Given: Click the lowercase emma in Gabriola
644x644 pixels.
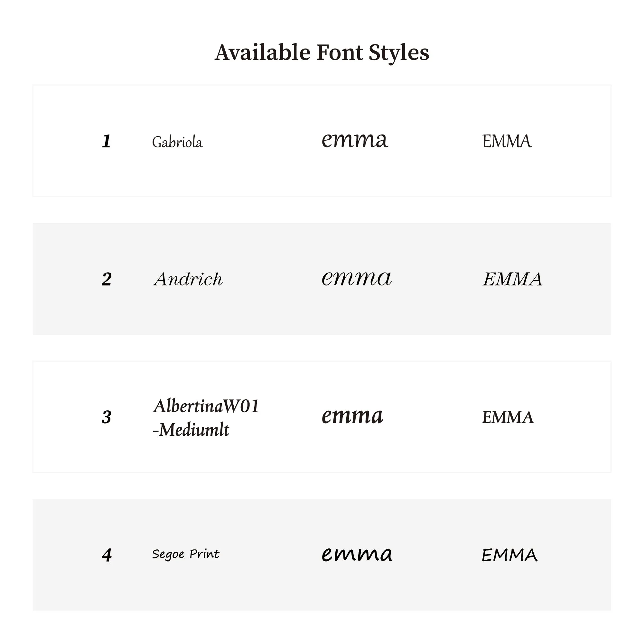Looking at the screenshot, I should pyautogui.click(x=355, y=140).
